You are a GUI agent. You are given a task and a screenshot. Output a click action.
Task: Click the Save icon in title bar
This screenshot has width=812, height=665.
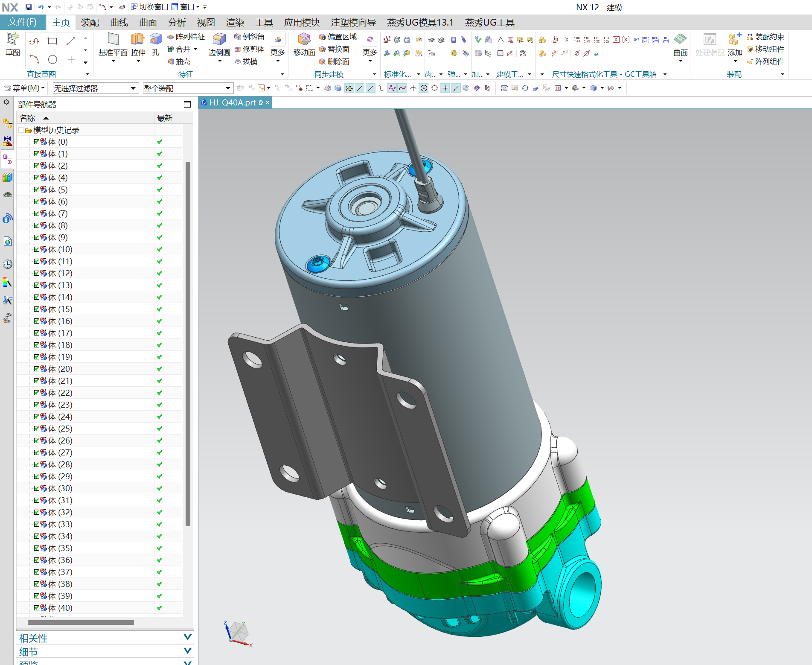pyautogui.click(x=29, y=7)
